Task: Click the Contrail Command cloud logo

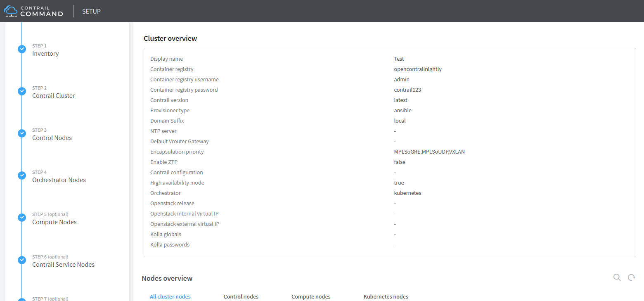Action: pyautogui.click(x=11, y=11)
